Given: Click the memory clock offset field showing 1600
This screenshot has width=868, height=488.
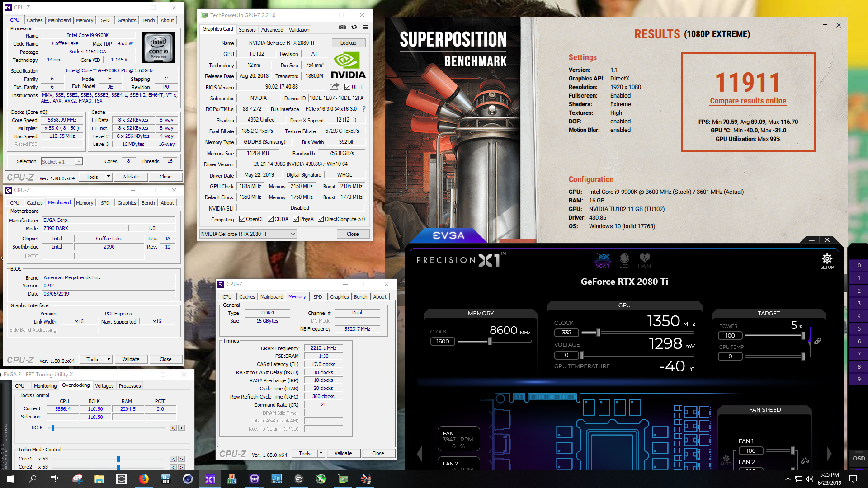Looking at the screenshot, I should (443, 342).
